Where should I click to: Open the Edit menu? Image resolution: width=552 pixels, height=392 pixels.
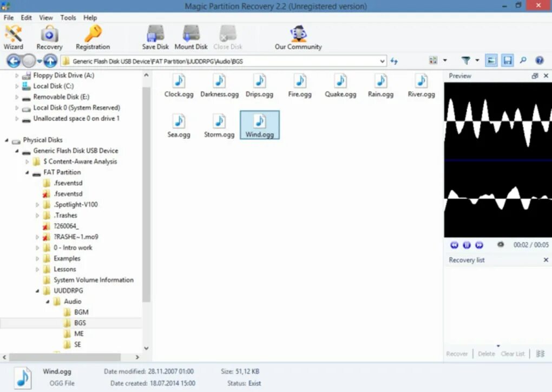point(26,18)
